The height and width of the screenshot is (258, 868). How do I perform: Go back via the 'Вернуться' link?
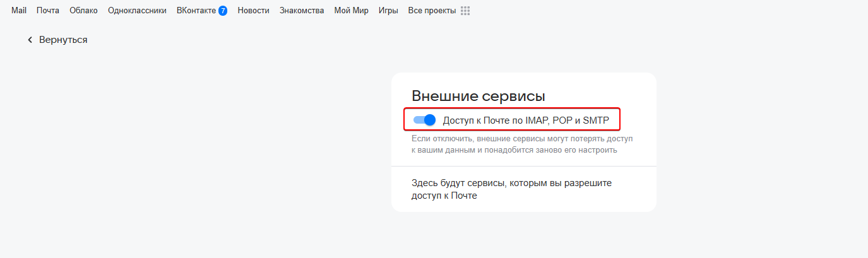(x=62, y=40)
